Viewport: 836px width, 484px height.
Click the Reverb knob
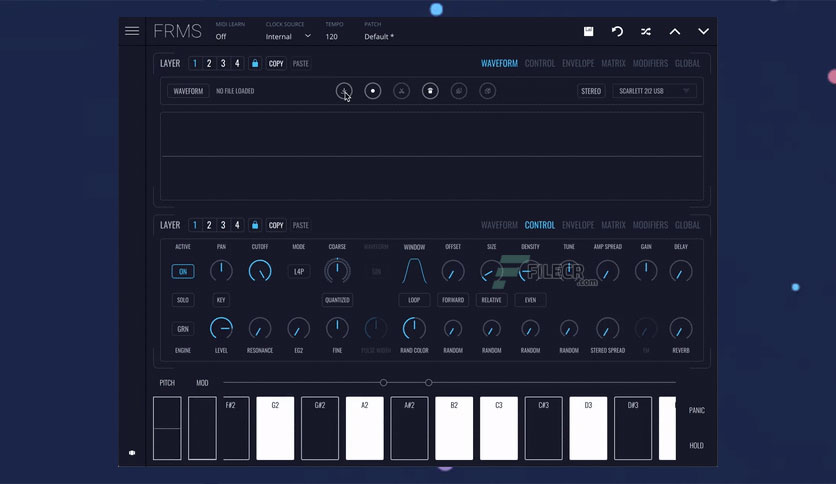(x=681, y=328)
